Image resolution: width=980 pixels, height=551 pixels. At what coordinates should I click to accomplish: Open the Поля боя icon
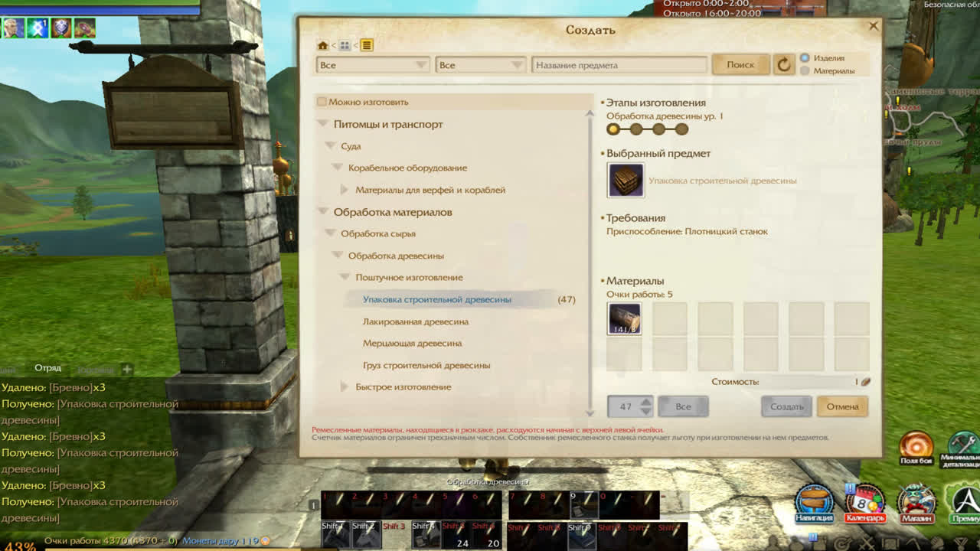point(916,448)
